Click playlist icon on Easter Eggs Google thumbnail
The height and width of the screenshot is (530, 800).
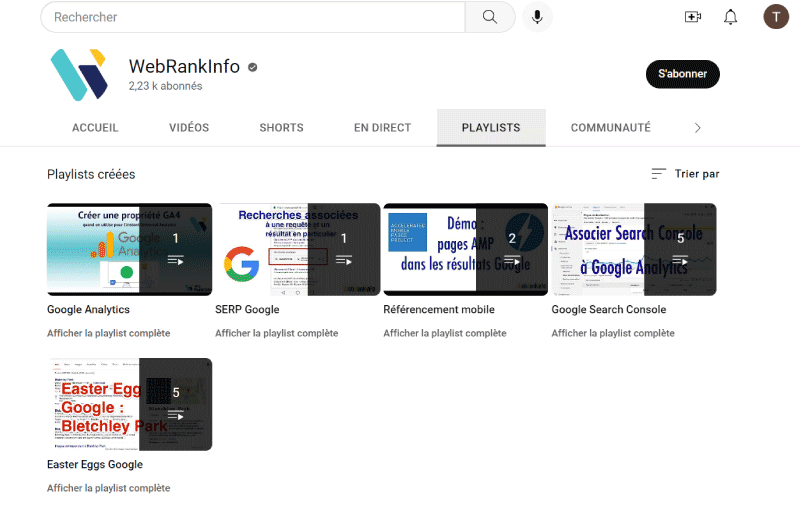click(x=176, y=415)
